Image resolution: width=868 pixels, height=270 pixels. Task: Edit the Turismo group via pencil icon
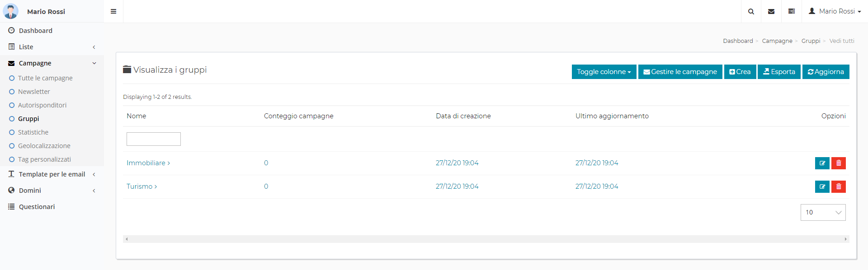pyautogui.click(x=822, y=186)
